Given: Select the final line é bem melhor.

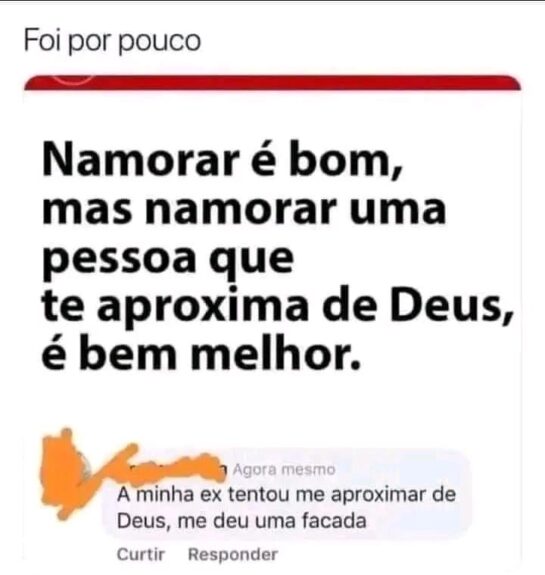Looking at the screenshot, I should click(x=201, y=353).
